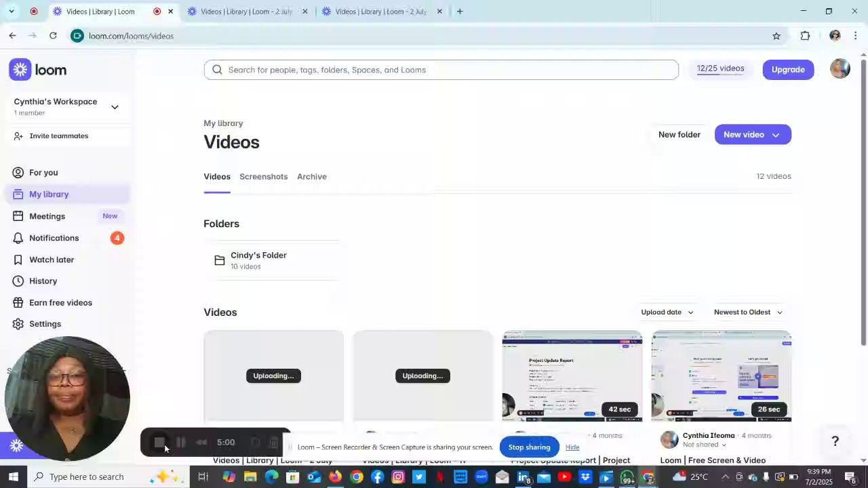Open the New video dropdown
The height and width of the screenshot is (488, 868).
click(753, 134)
